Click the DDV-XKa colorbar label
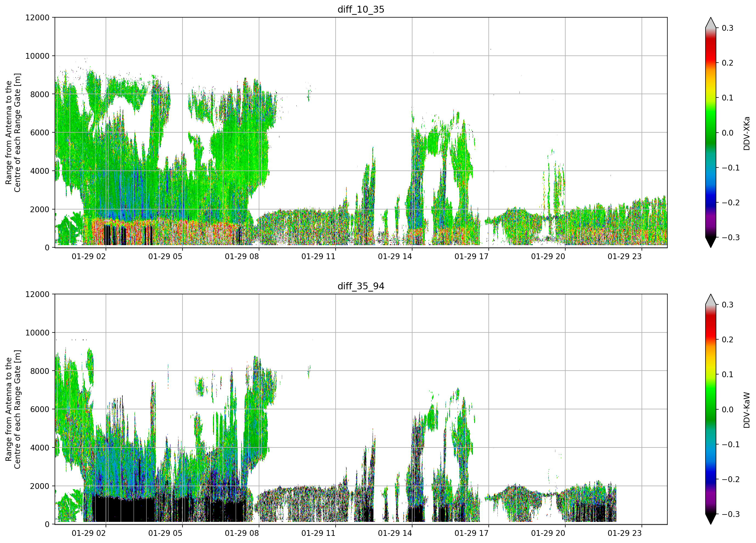The image size is (756, 543). tap(747, 133)
